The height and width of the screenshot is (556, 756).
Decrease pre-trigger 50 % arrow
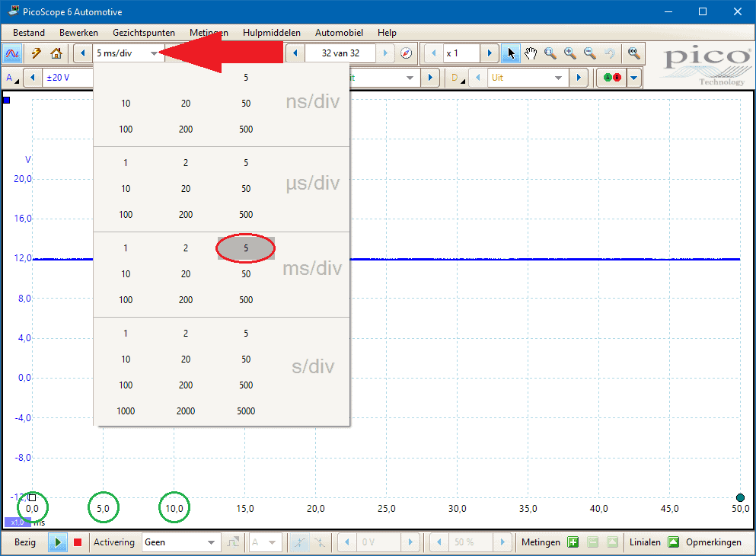(x=439, y=542)
